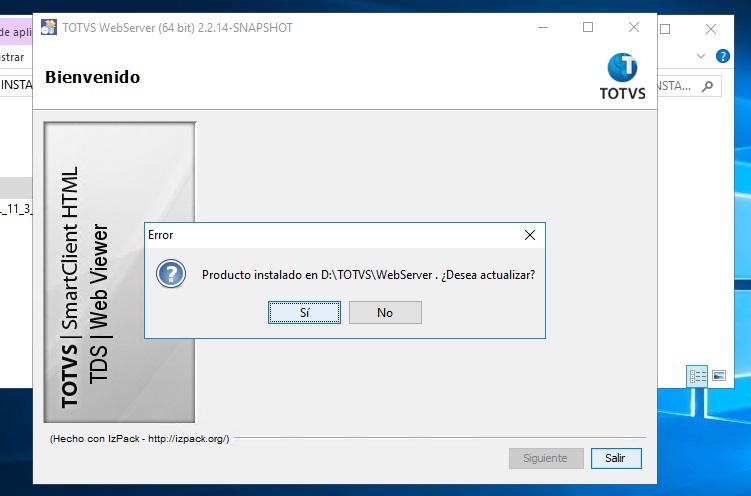Switch to details view in Explorer window
This screenshot has width=751, height=496.
(x=697, y=376)
